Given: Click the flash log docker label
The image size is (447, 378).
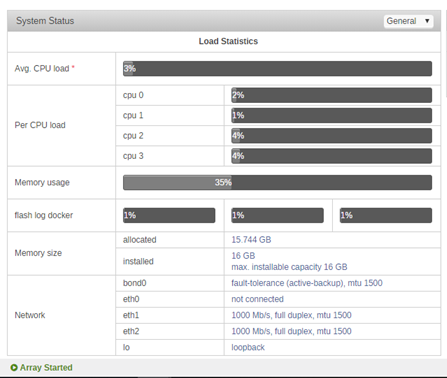Looking at the screenshot, I should tap(44, 215).
